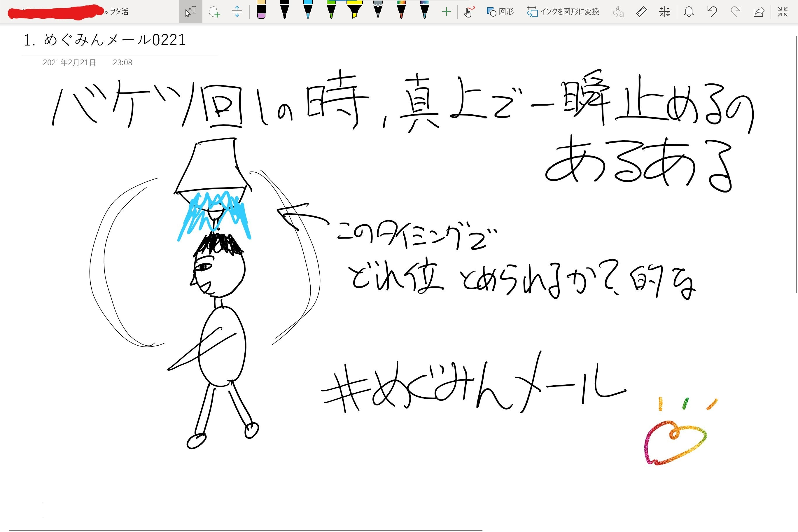Select the ruler tool
The image size is (798, 532).
click(x=641, y=12)
